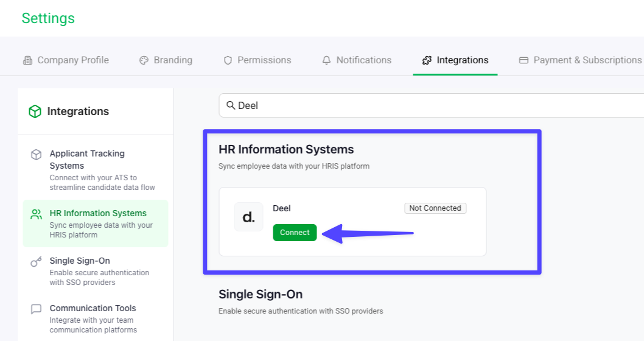Click the Integrations cube icon in sidebar
644x341 pixels.
(x=35, y=111)
